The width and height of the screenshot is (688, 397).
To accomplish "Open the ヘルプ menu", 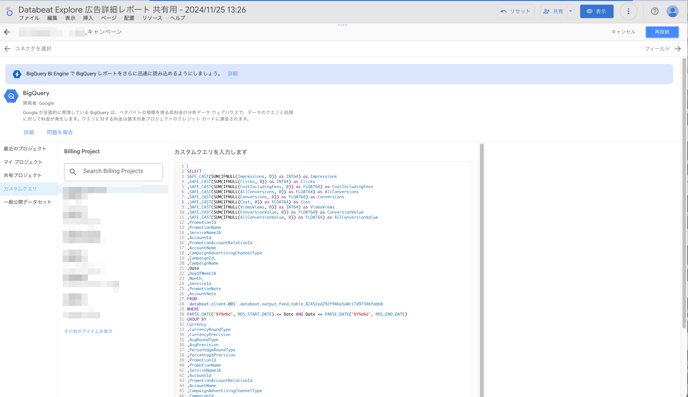I will click(x=177, y=18).
